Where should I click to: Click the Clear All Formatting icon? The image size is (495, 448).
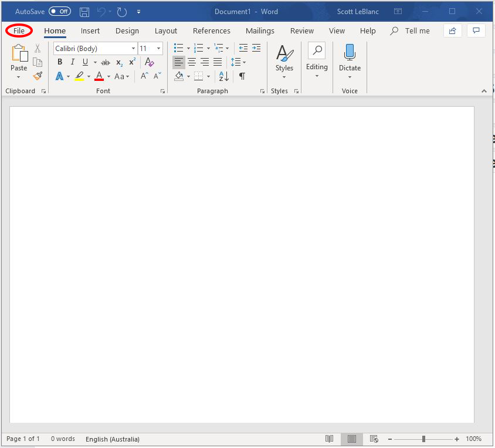149,62
